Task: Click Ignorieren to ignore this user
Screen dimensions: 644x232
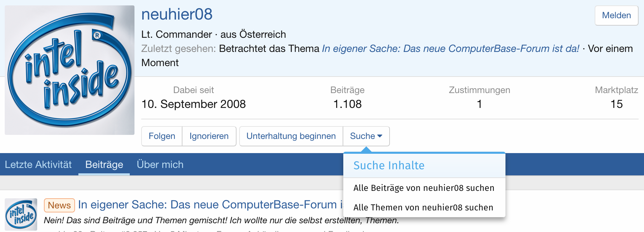Action: pos(209,136)
